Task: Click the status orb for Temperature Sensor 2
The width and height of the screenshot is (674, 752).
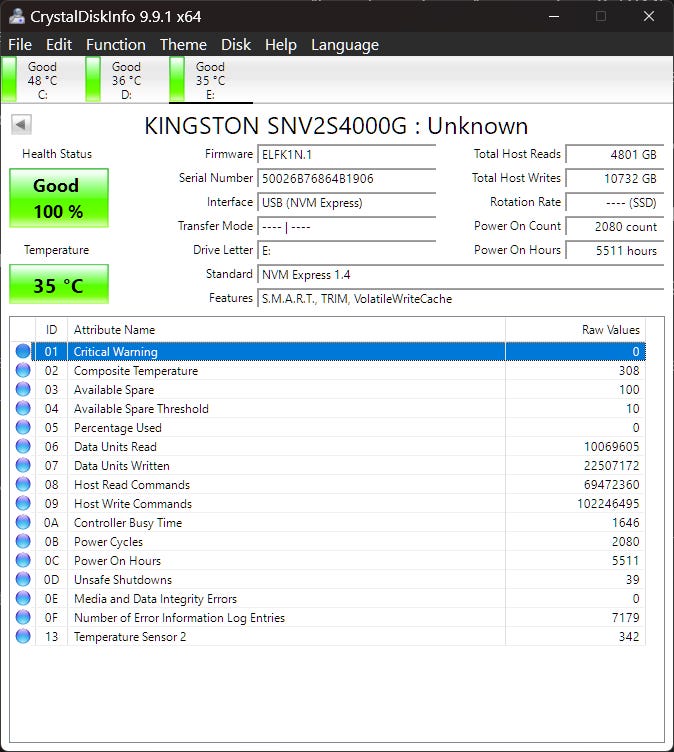Action: (x=23, y=636)
